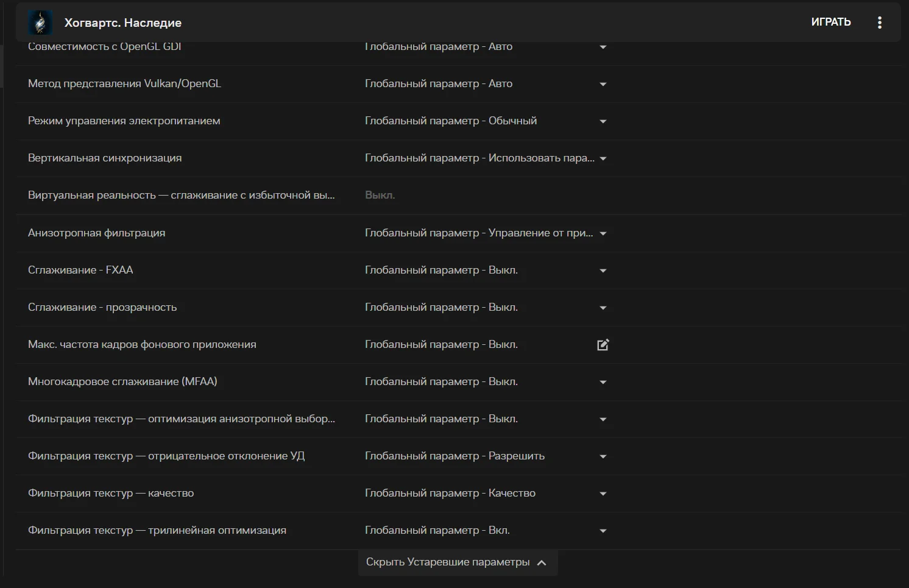Click the disabled 'Выкл.' value for Виртуальная реальность
The image size is (909, 588).
pos(380,196)
